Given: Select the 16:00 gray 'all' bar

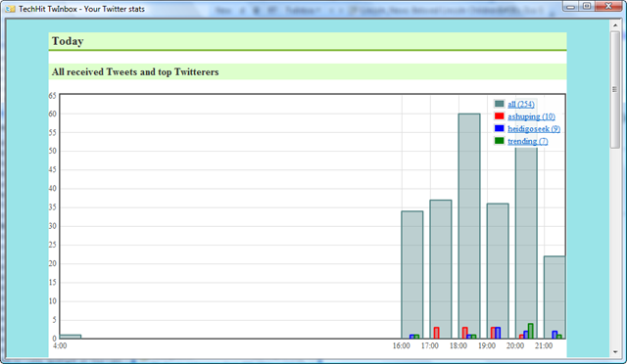Looking at the screenshot, I should click(411, 275).
